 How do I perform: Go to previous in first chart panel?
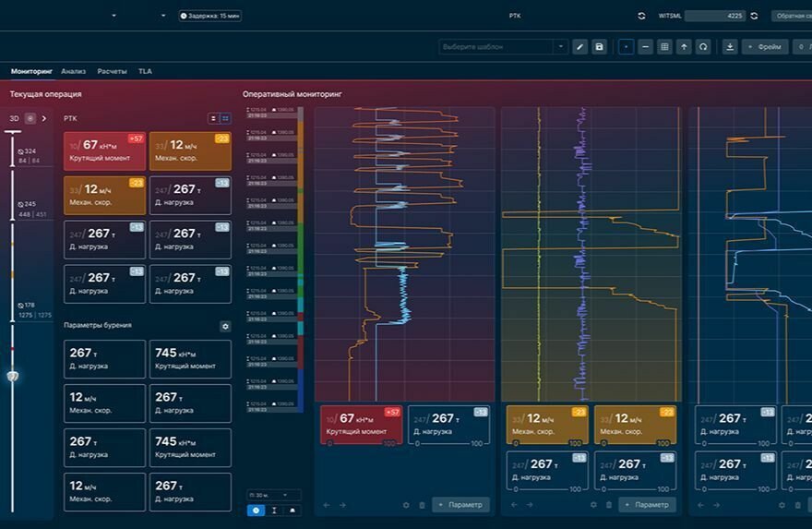tap(327, 505)
